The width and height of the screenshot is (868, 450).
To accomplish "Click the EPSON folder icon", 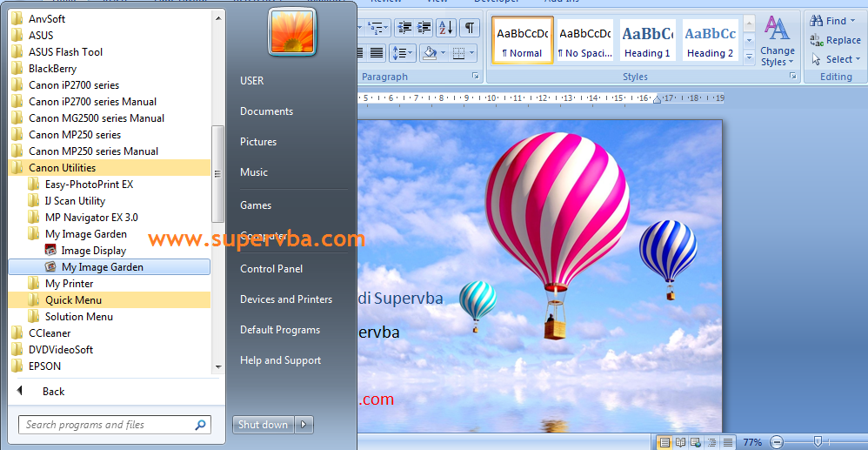I will (x=17, y=366).
